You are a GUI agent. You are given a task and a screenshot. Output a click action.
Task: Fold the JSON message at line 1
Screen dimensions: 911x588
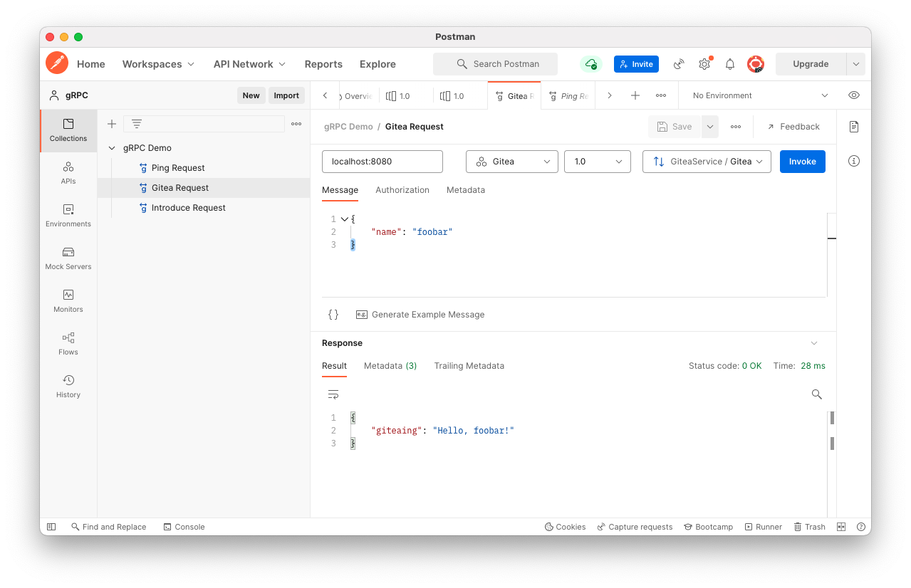point(345,219)
